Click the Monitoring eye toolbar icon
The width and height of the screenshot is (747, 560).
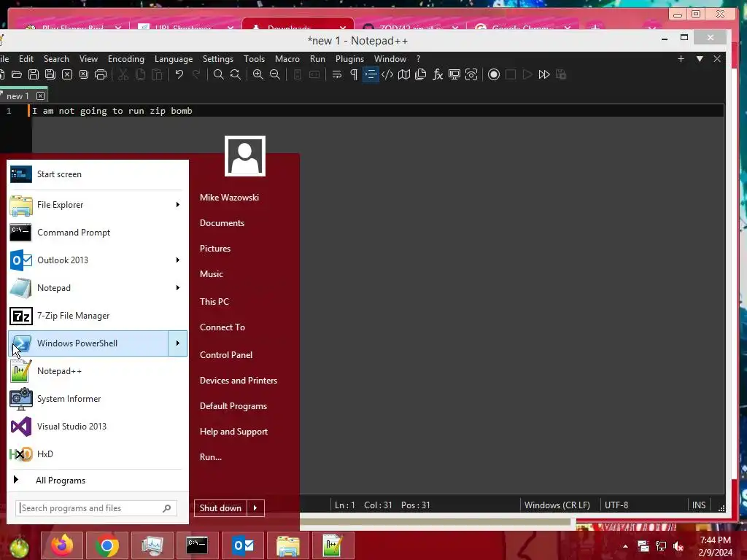[471, 74]
